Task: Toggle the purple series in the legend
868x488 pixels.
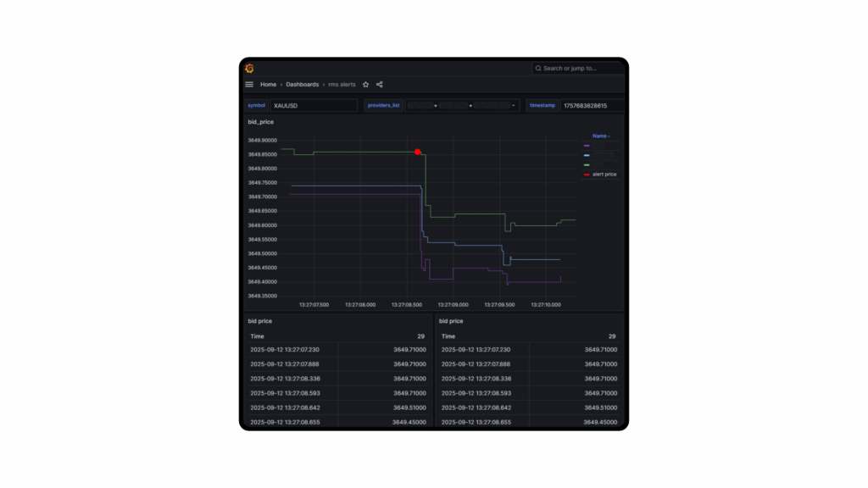Action: 587,146
